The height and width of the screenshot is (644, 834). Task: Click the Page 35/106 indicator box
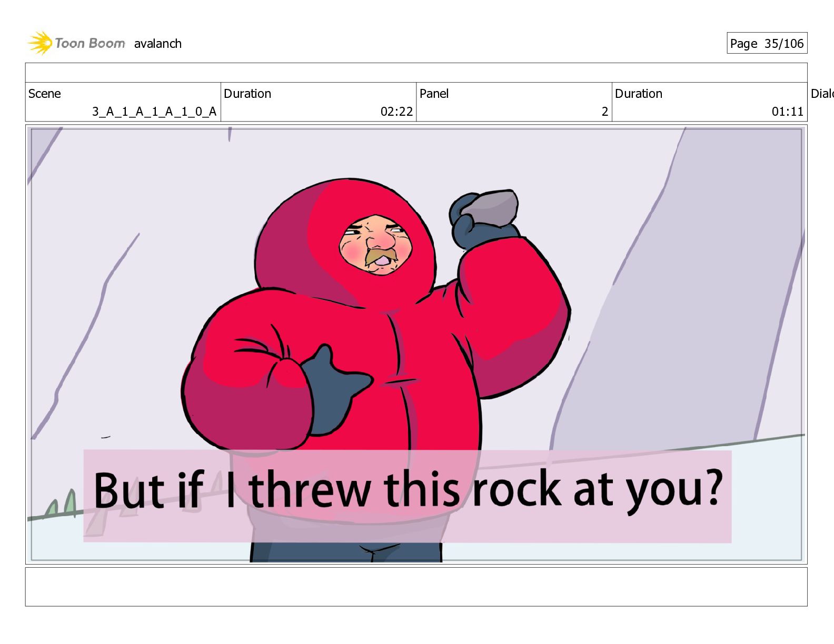tap(767, 43)
